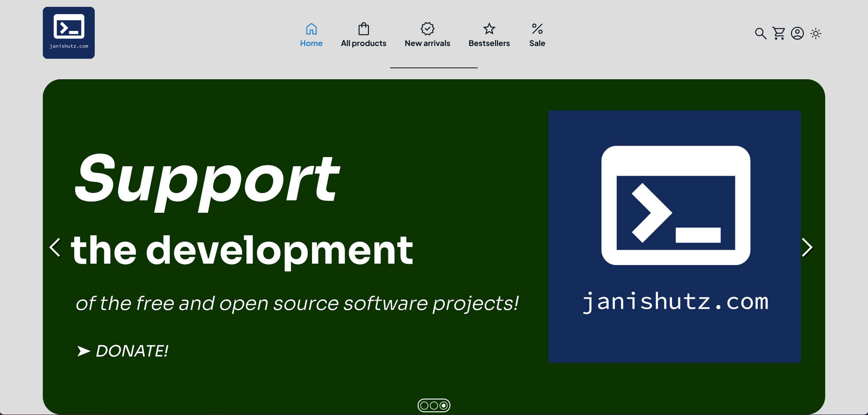Viewport: 868px width, 415px height.
Task: Click the verified badge icon above New arrivals
Action: point(427,29)
